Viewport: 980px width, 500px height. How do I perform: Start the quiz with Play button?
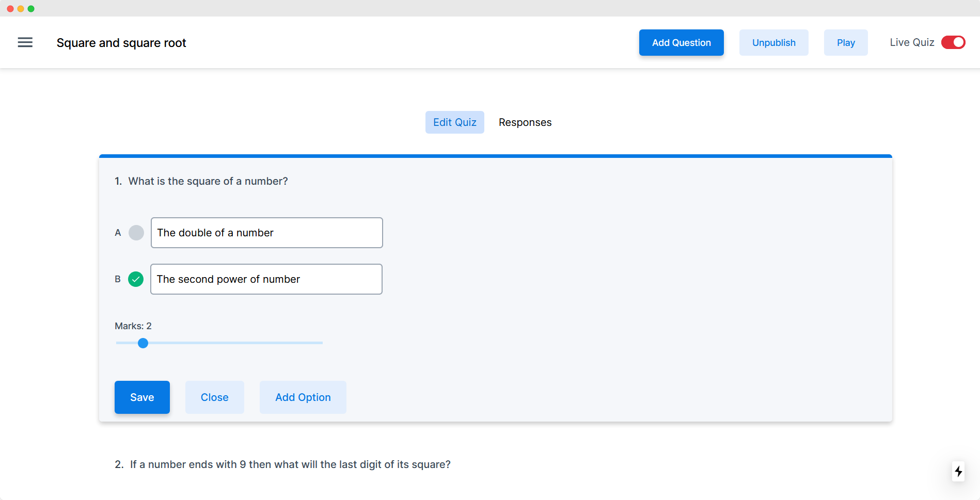tap(846, 42)
